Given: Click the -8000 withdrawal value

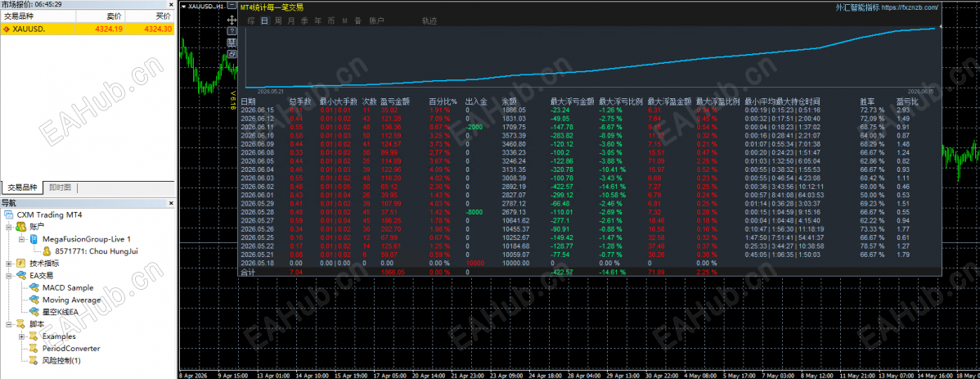Looking at the screenshot, I should (475, 212).
